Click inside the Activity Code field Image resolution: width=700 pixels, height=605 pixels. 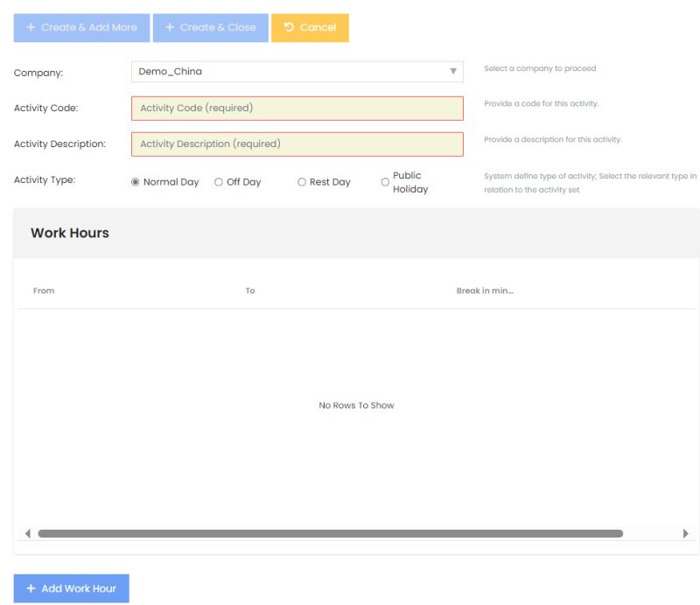click(x=297, y=107)
